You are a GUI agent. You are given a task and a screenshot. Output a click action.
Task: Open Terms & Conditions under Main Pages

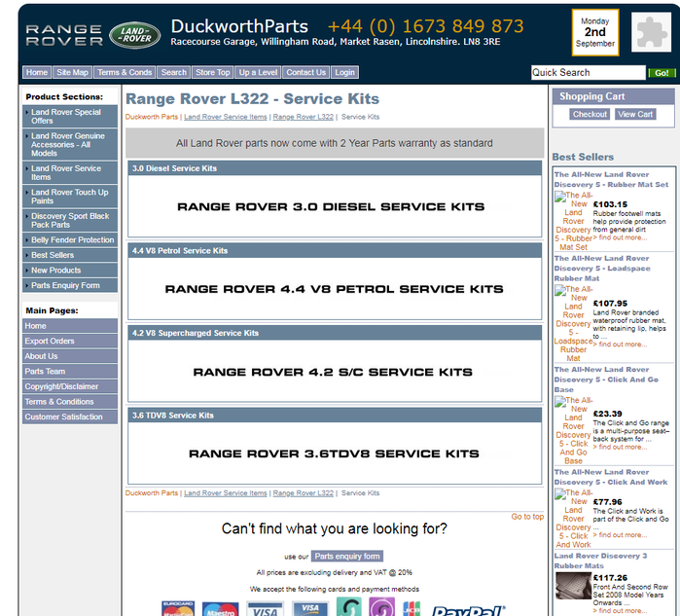click(70, 402)
